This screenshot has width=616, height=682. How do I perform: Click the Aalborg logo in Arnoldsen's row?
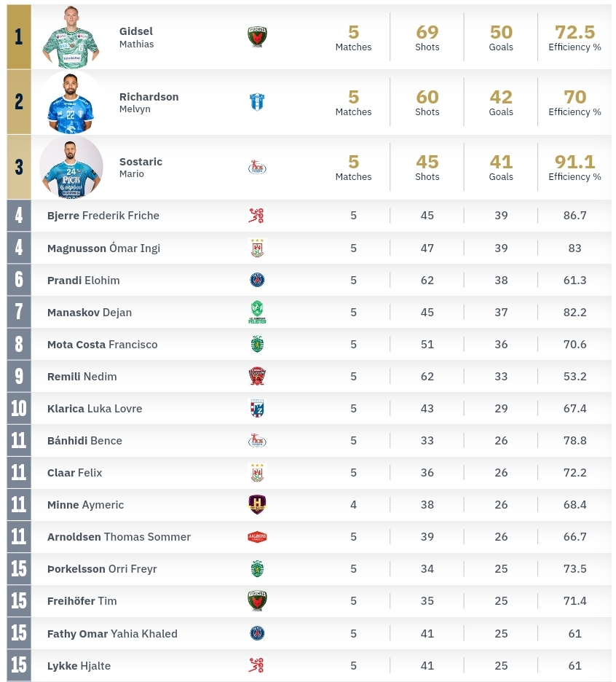click(x=257, y=537)
